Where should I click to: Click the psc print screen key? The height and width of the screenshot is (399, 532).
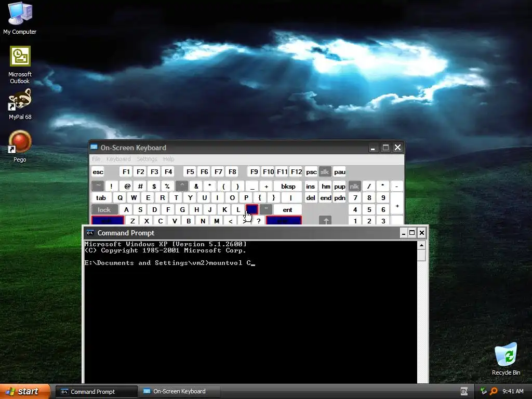coord(311,171)
